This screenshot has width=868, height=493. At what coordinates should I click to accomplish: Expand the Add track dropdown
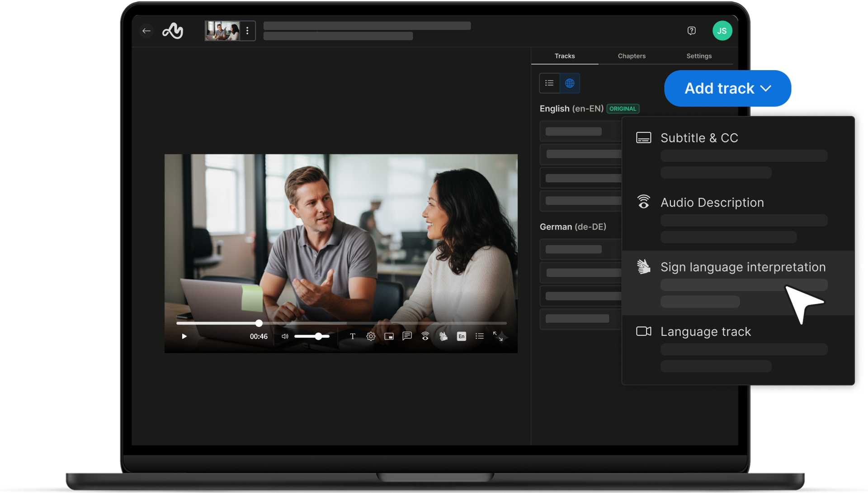[727, 88]
